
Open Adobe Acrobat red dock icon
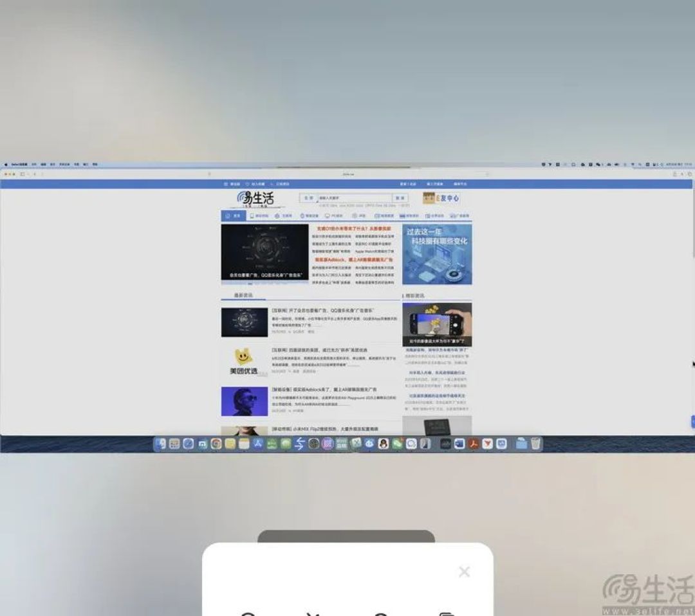(474, 443)
